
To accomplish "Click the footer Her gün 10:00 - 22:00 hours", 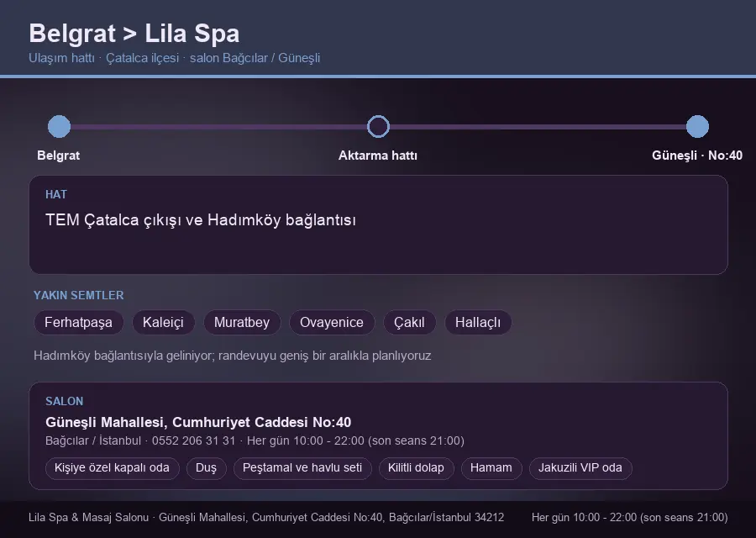I will [630, 517].
